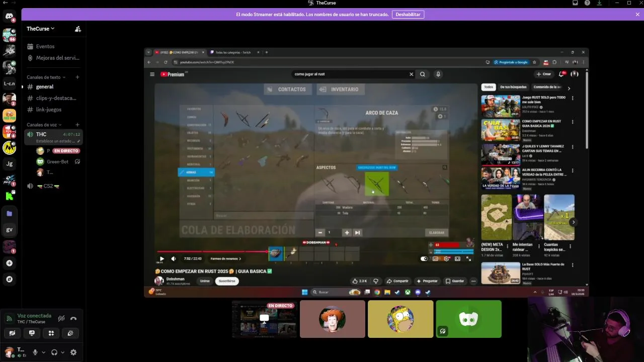The height and width of the screenshot is (362, 644).
Task: Create a channel in Canales de texto
Action: pyautogui.click(x=77, y=77)
